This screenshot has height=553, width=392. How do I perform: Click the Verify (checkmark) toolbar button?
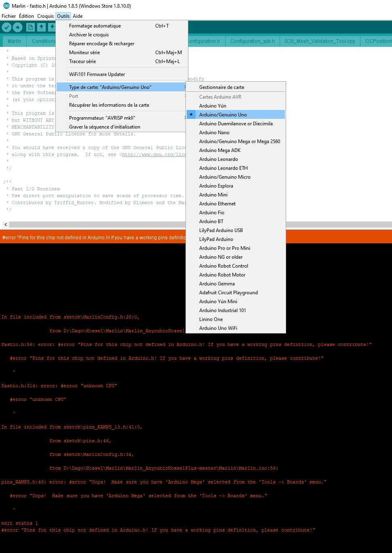pyautogui.click(x=6, y=27)
